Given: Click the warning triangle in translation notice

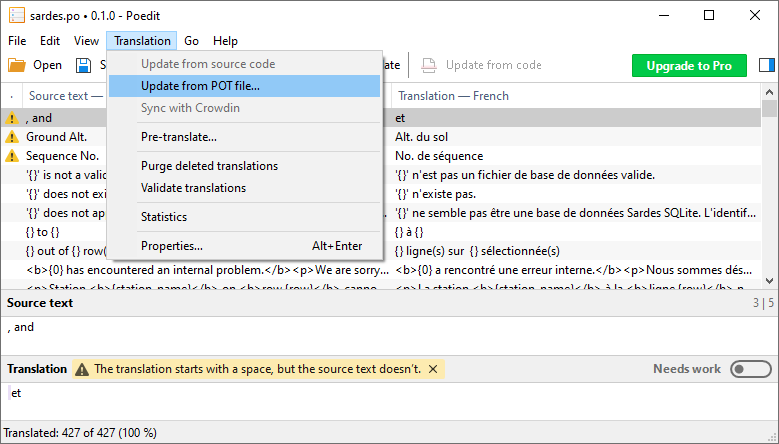Looking at the screenshot, I should 81,369.
